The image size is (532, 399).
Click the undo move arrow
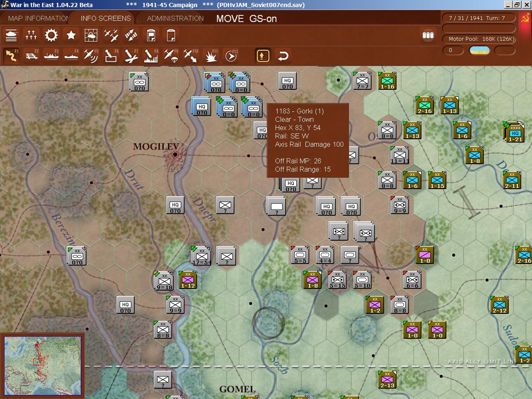[283, 56]
